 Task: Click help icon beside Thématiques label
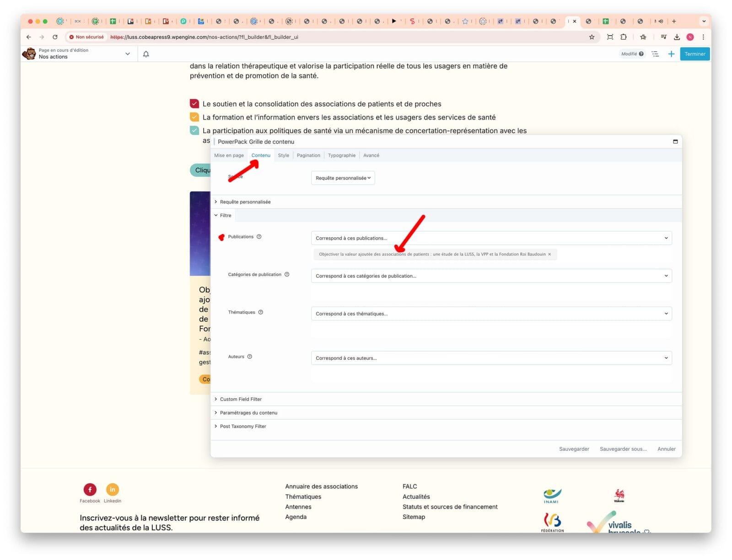tap(261, 312)
